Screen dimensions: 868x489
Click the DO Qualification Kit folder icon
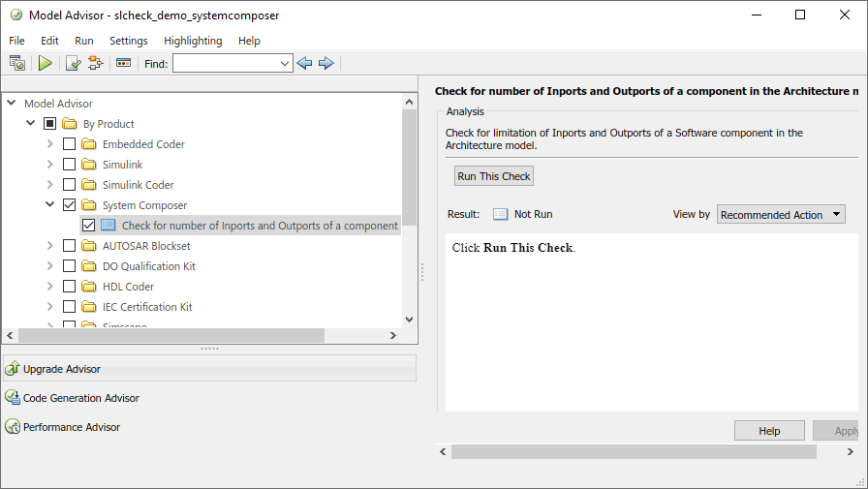click(88, 266)
